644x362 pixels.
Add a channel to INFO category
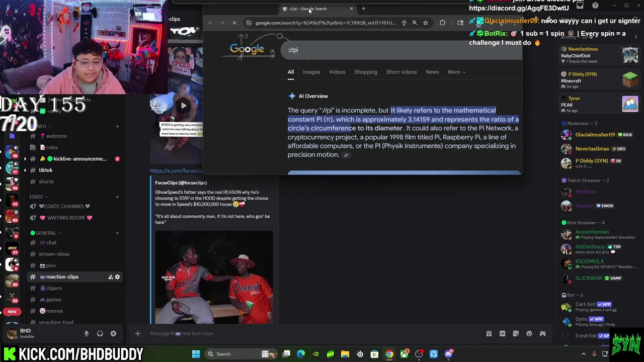(117, 126)
